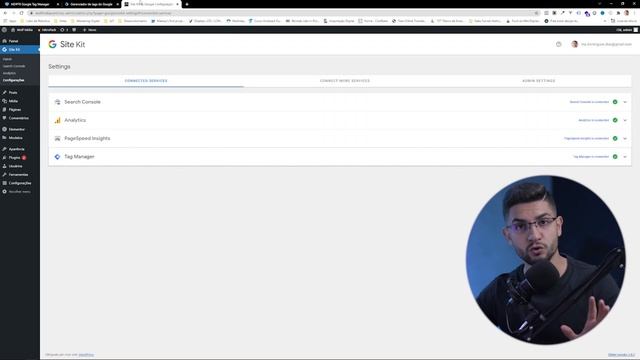Click the WordPress link in the footer

click(x=86, y=355)
